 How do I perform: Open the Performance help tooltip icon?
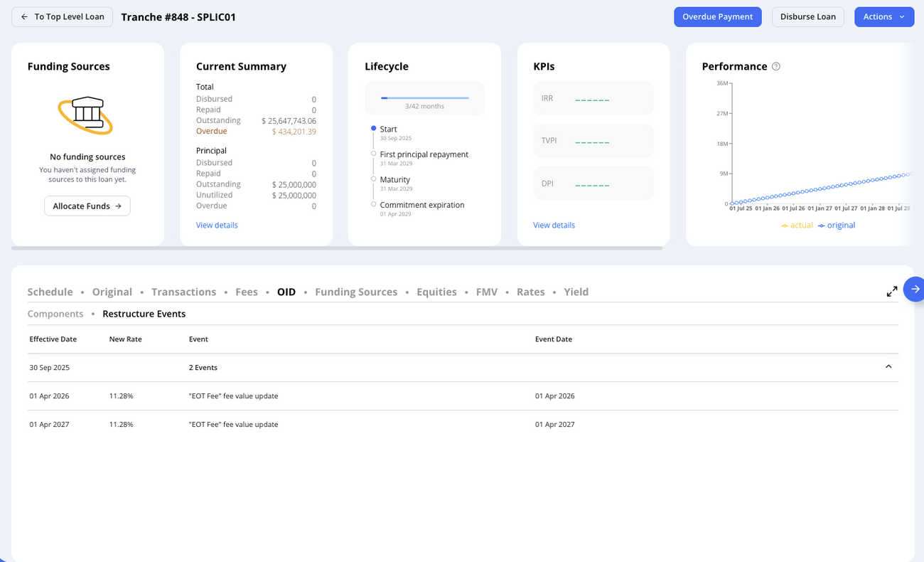[x=776, y=66]
